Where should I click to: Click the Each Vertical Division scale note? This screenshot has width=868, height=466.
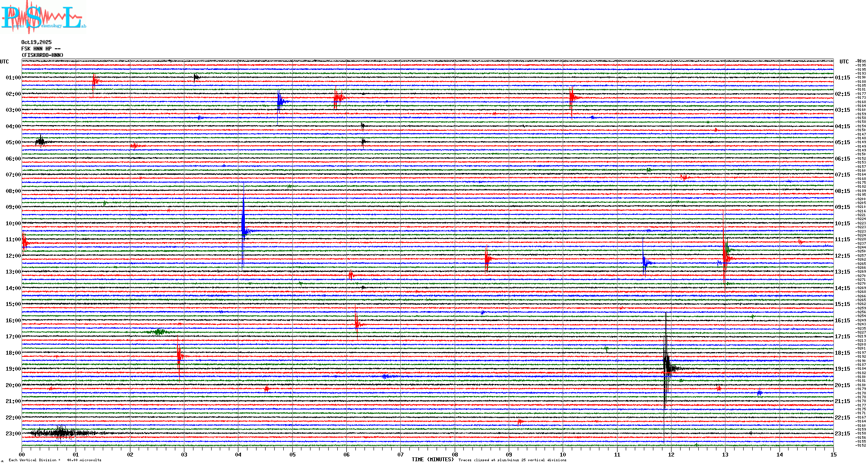54,460
